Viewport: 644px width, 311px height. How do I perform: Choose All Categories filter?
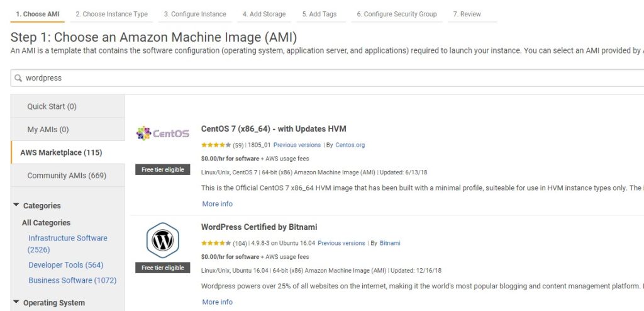coord(46,223)
